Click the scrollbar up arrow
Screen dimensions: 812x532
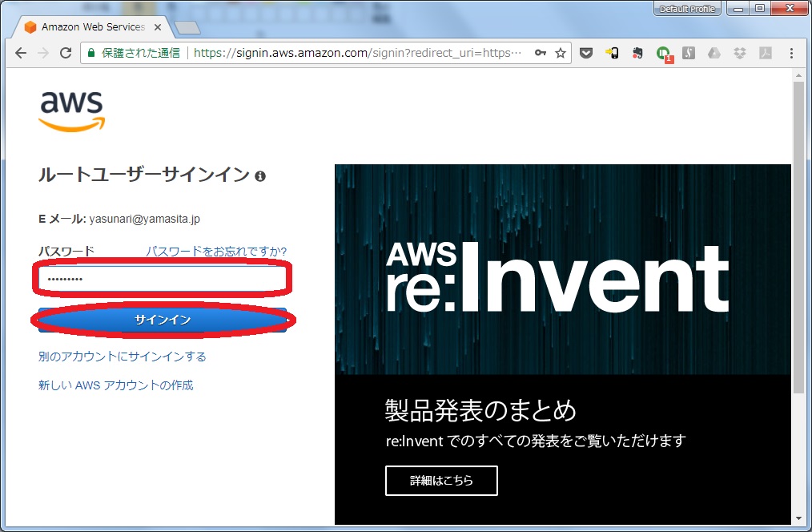[798, 75]
